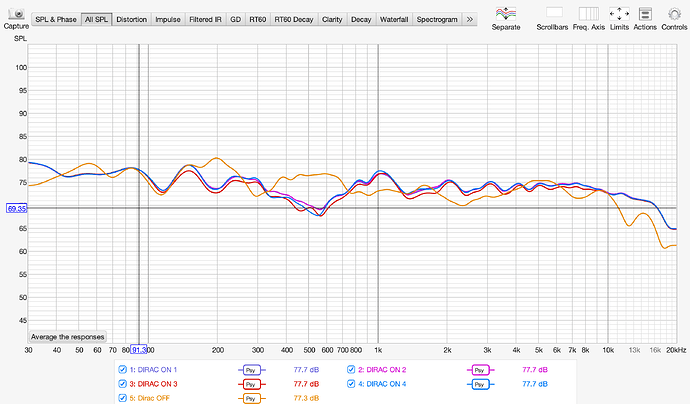This screenshot has height=404, width=690.
Task: Uncheck the Dirac OFF trace checkbox
Action: click(122, 398)
